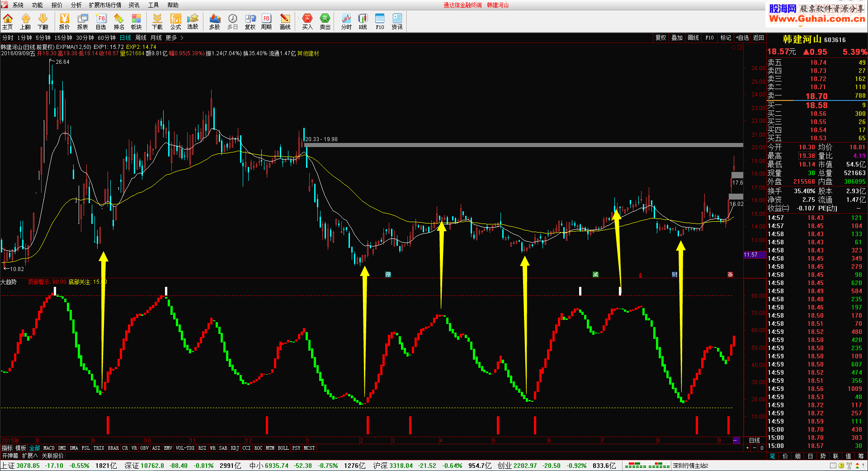The image size is (868, 471).
Task: Open the 报价 quotes toolbar icon
Action: click(x=65, y=21)
